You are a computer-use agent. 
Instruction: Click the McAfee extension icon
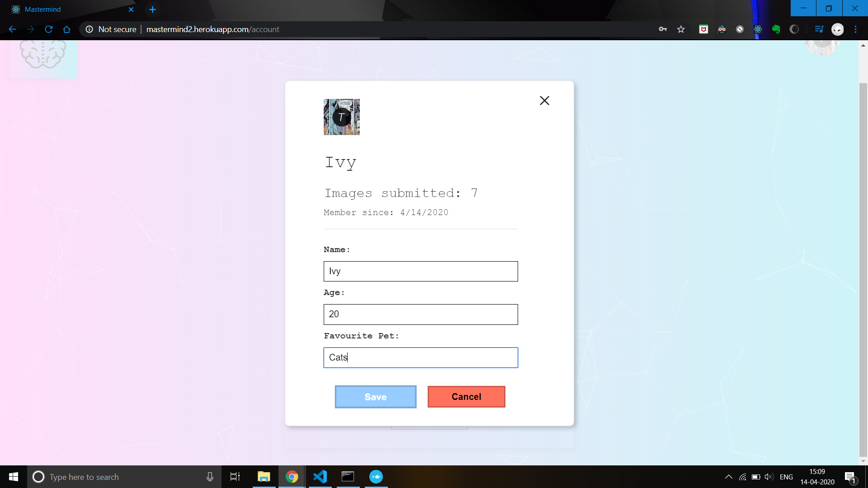tap(703, 29)
